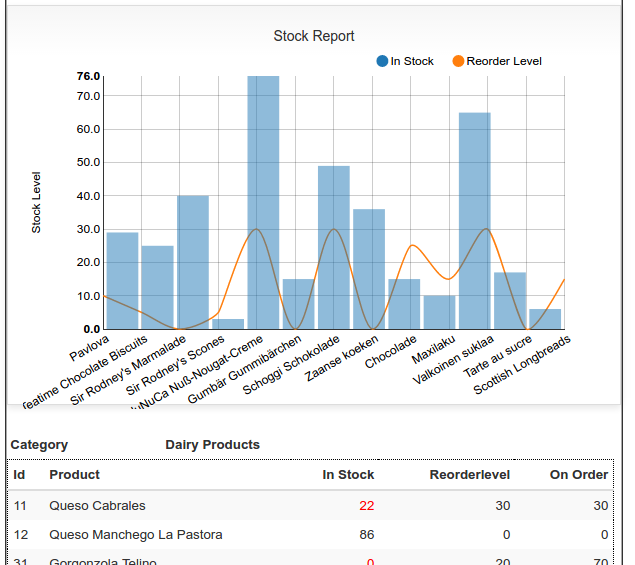Click the Stock Report chart title
This screenshot has width=635, height=565.
(x=314, y=36)
